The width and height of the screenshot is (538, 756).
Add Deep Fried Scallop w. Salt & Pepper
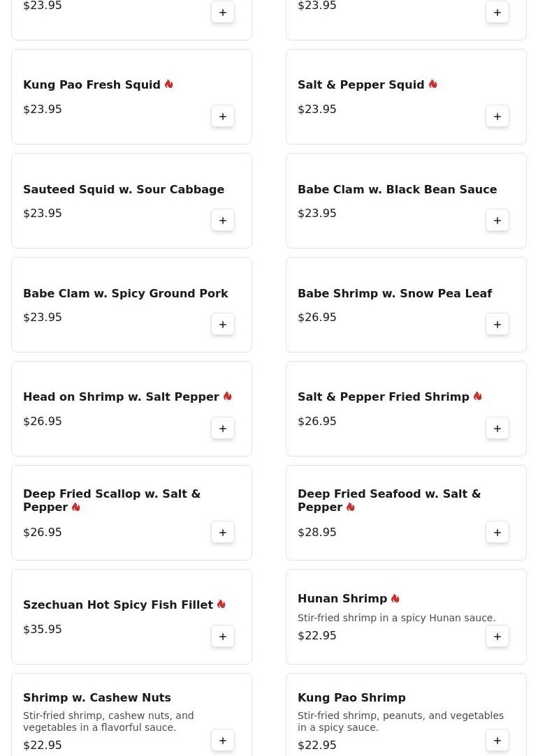(223, 533)
